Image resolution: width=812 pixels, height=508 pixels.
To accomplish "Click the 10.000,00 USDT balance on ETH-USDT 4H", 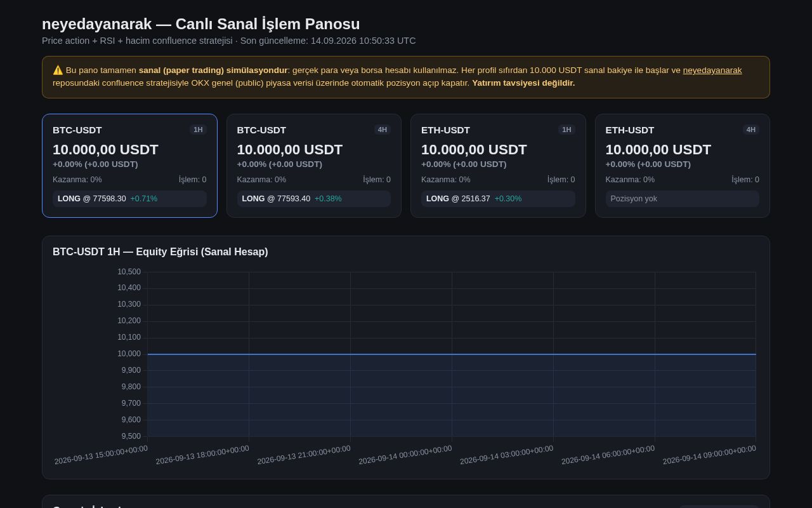I will tap(658, 150).
